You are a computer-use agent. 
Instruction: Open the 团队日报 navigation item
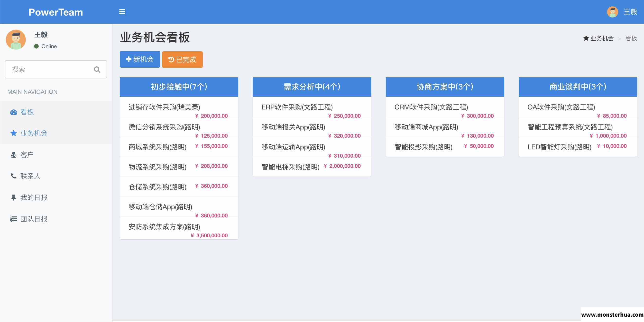click(56, 219)
